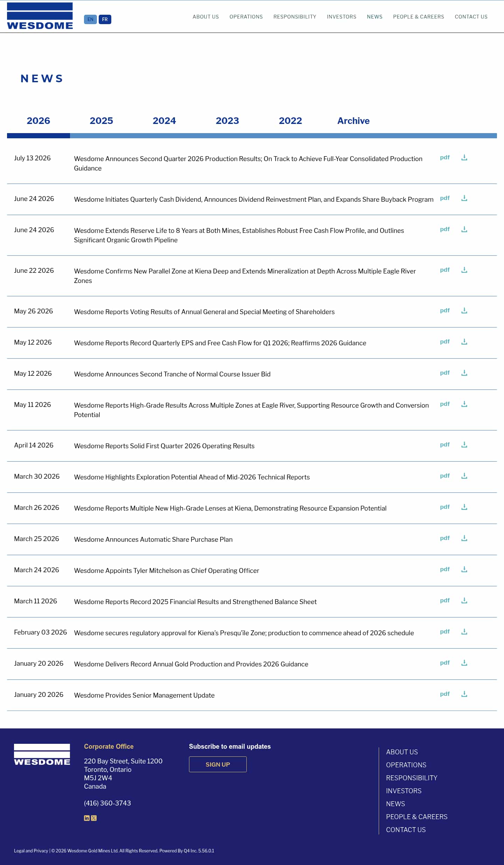Open the Operations header menu
The image size is (504, 865).
pos(246,17)
